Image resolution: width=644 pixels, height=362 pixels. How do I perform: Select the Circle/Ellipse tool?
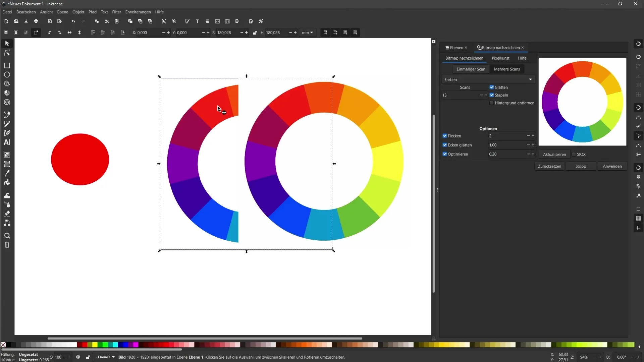click(7, 74)
